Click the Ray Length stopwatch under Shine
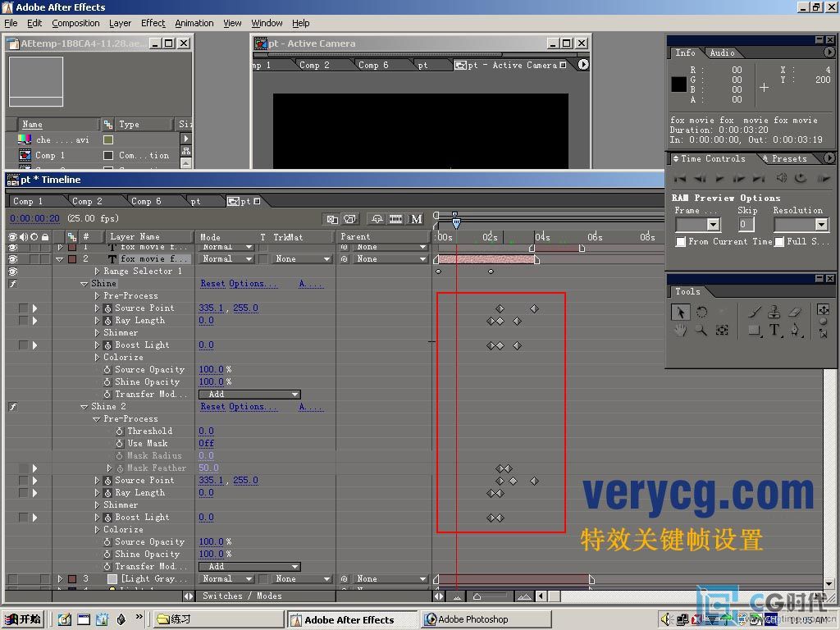 (x=107, y=321)
